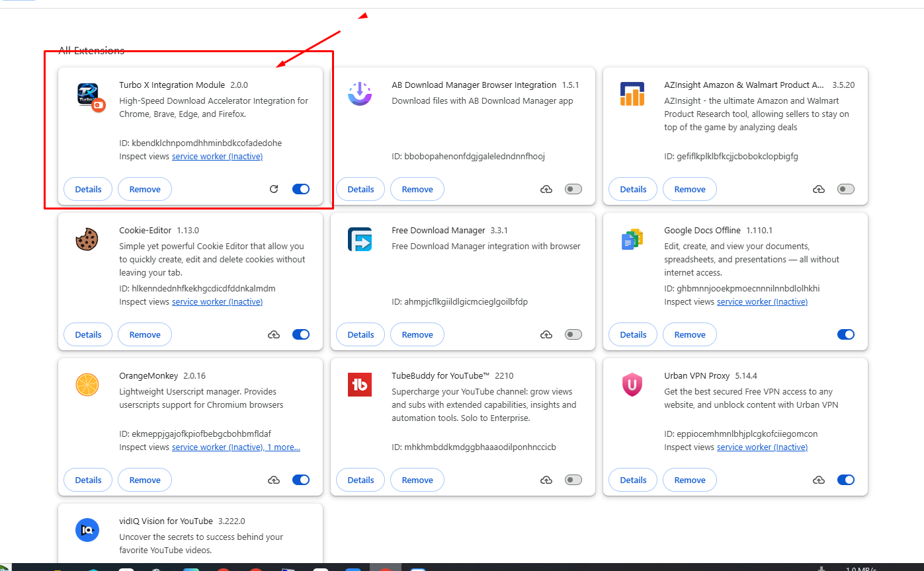Viewport: 924px width, 571px height.
Task: Click the Cookie-Editor cookie icon
Action: point(87,239)
